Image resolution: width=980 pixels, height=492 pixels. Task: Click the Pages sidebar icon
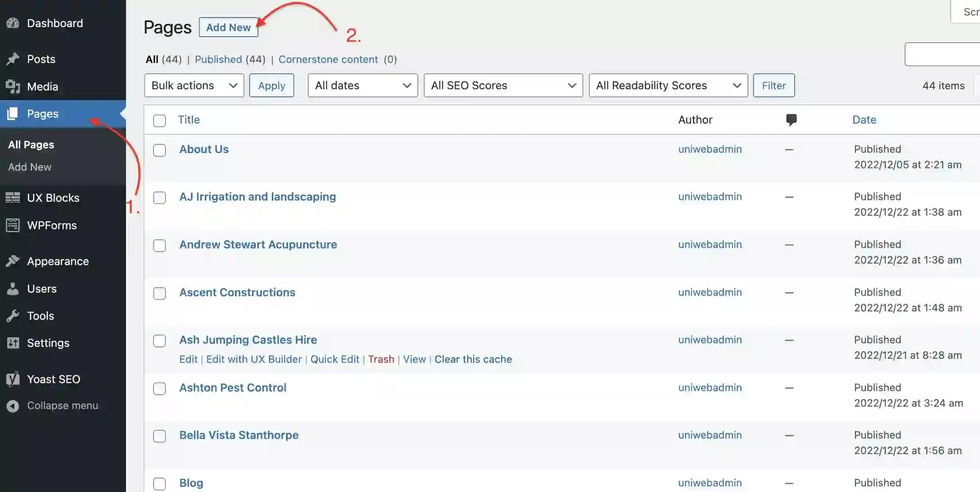click(13, 114)
